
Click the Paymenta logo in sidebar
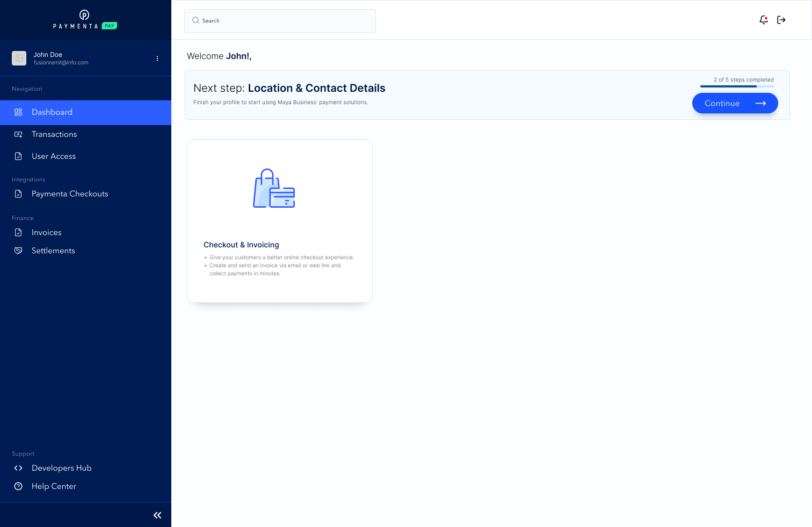tap(85, 19)
